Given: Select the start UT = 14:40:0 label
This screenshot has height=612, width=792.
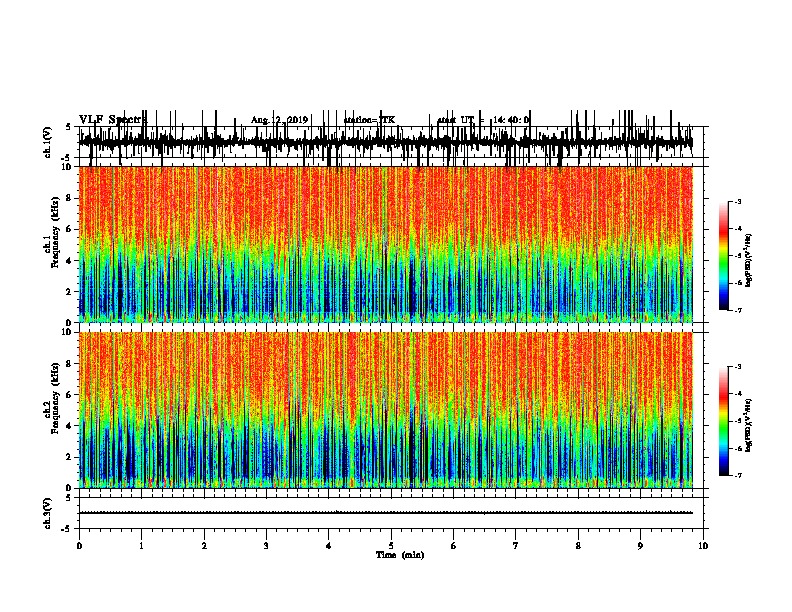Looking at the screenshot, I should (x=483, y=120).
